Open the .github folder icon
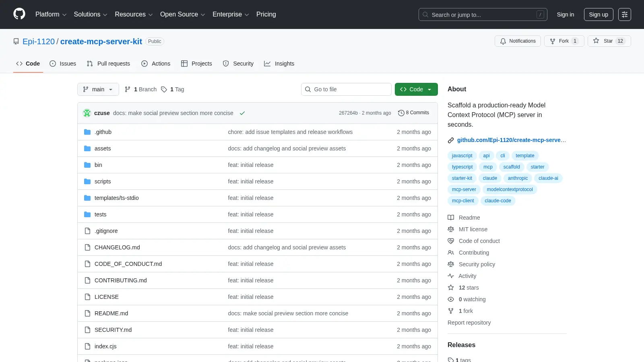The height and width of the screenshot is (362, 644). [87, 132]
